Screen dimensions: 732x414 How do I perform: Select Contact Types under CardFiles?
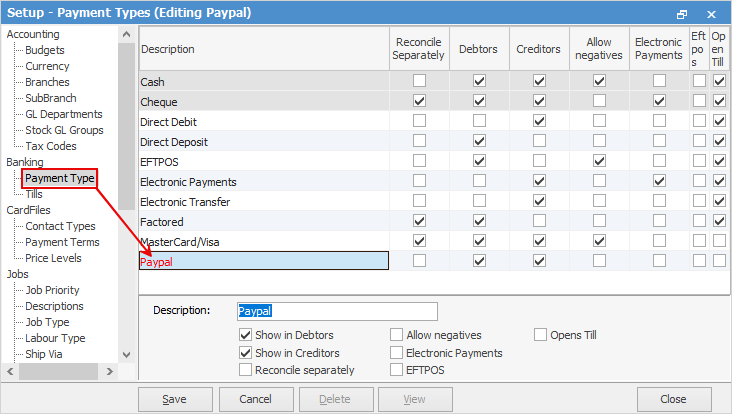pos(60,226)
